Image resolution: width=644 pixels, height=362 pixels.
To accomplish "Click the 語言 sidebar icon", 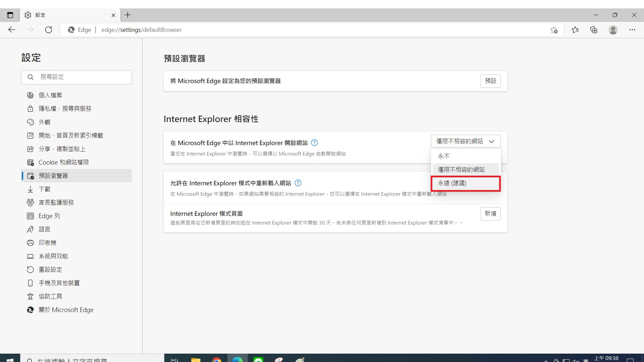I will click(x=30, y=229).
